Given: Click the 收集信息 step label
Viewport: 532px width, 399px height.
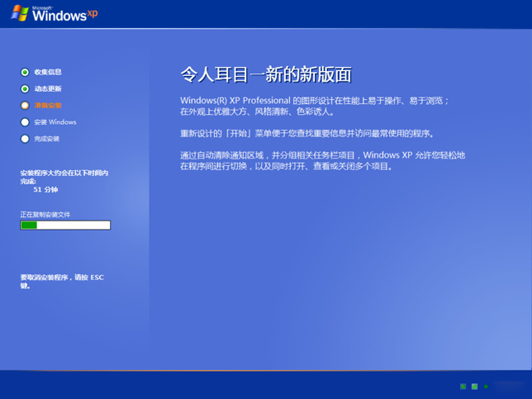Looking at the screenshot, I should [48, 72].
